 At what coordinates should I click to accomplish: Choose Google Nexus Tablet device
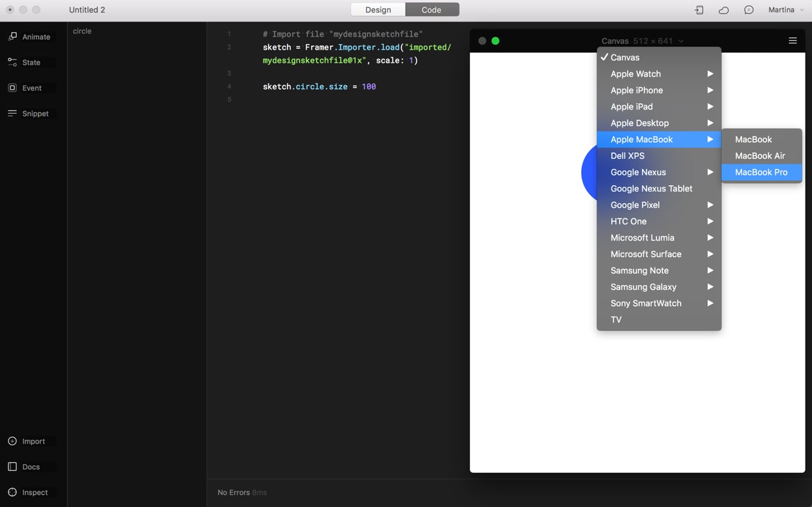click(x=659, y=188)
